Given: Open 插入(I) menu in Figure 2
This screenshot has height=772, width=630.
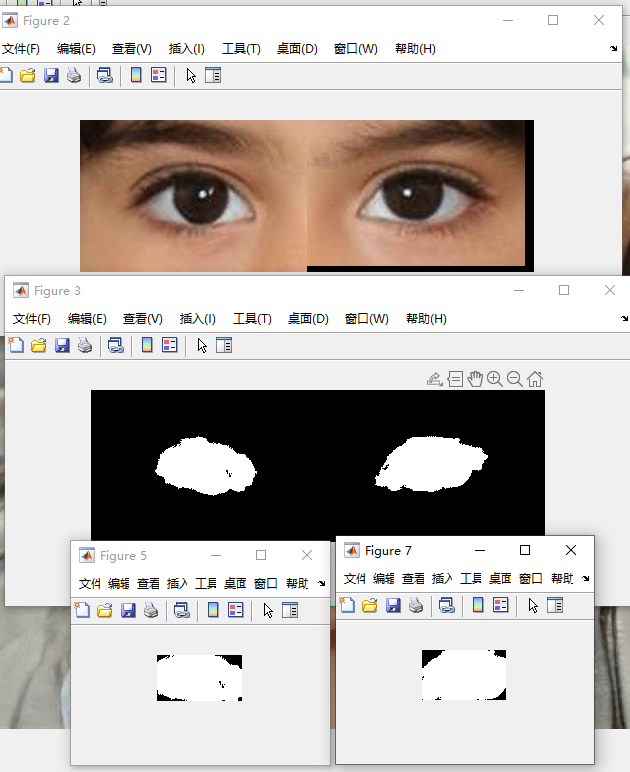Looking at the screenshot, I should (x=187, y=49).
